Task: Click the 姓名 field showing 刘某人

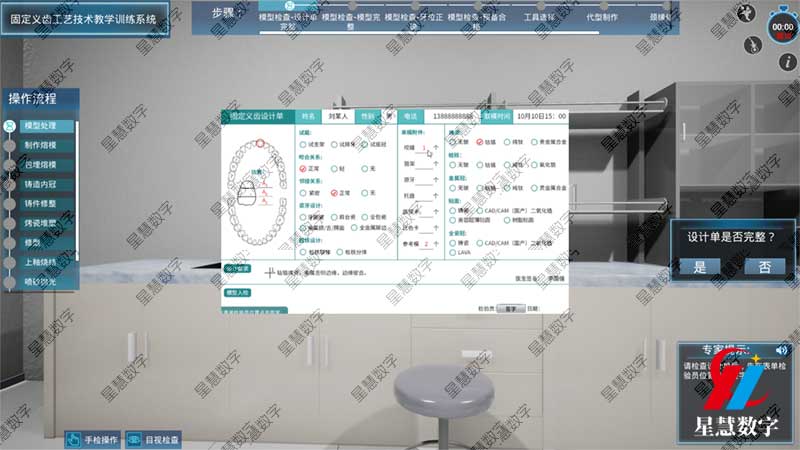Action: [x=338, y=116]
